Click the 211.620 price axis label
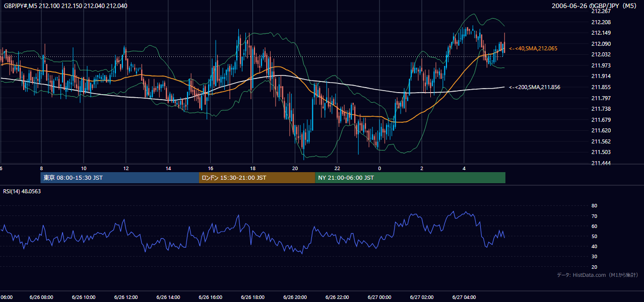This screenshot has height=302, width=644. pos(600,130)
